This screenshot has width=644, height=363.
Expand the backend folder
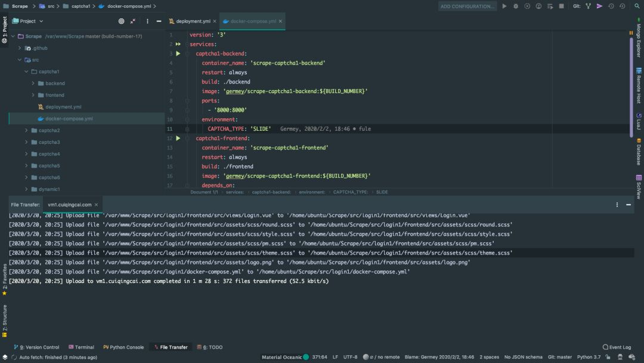click(33, 83)
